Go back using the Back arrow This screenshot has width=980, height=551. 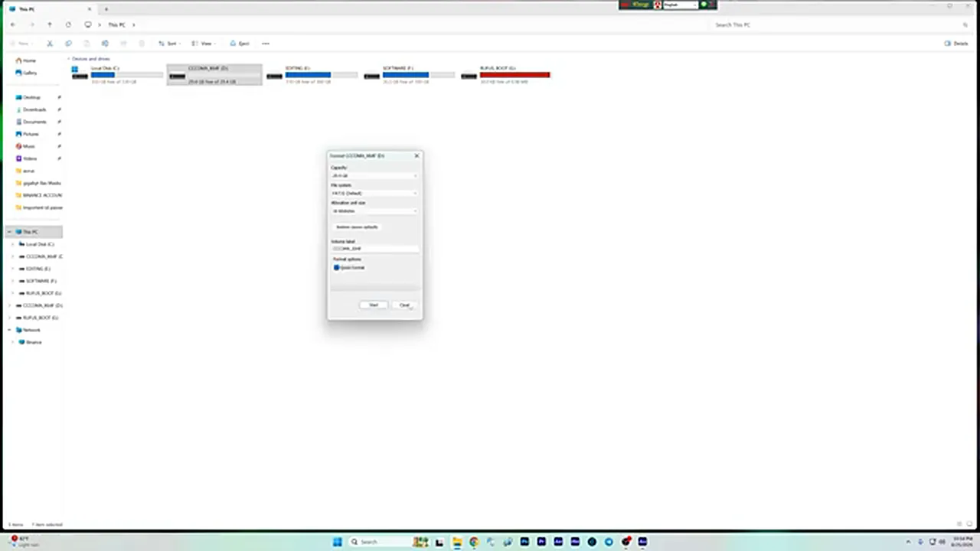(x=12, y=24)
